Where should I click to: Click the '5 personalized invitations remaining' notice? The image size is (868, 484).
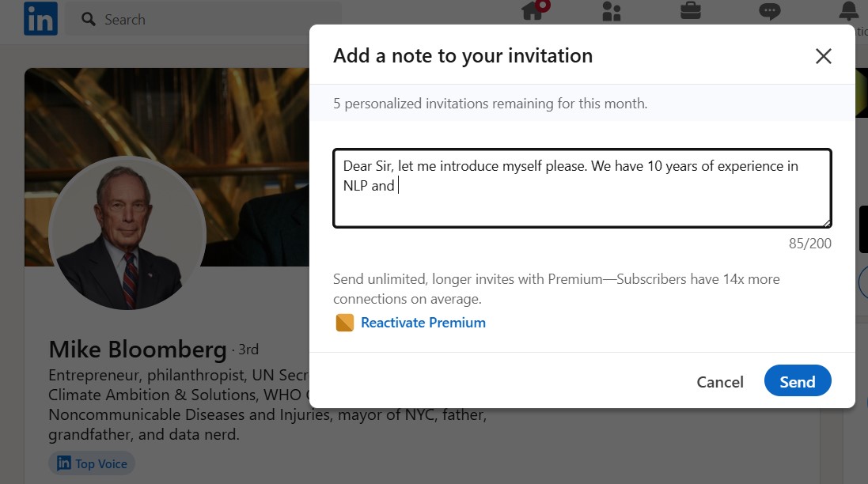point(490,104)
